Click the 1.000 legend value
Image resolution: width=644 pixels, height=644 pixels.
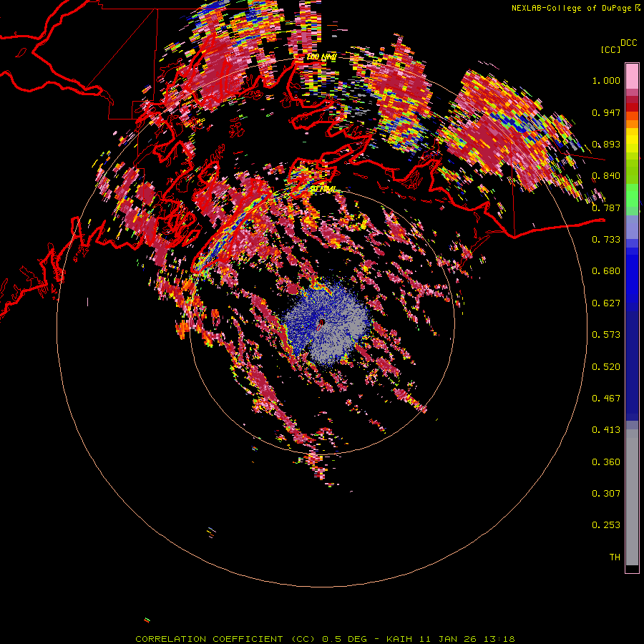click(x=606, y=80)
